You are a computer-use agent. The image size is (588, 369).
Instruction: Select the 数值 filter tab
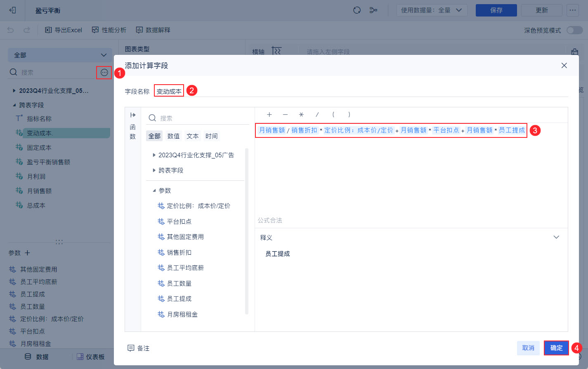(x=173, y=136)
